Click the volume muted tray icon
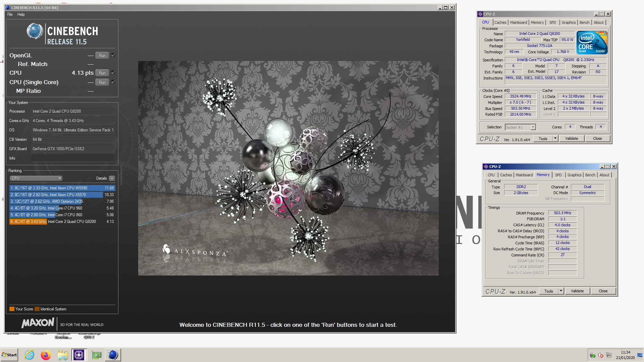Viewport: 644px width, 362px height. (601, 355)
